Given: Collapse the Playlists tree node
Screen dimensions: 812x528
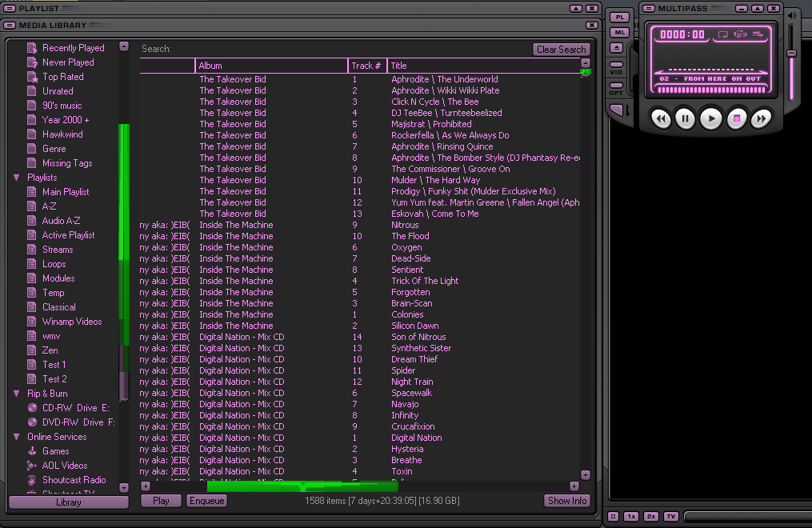Looking at the screenshot, I should click(17, 178).
